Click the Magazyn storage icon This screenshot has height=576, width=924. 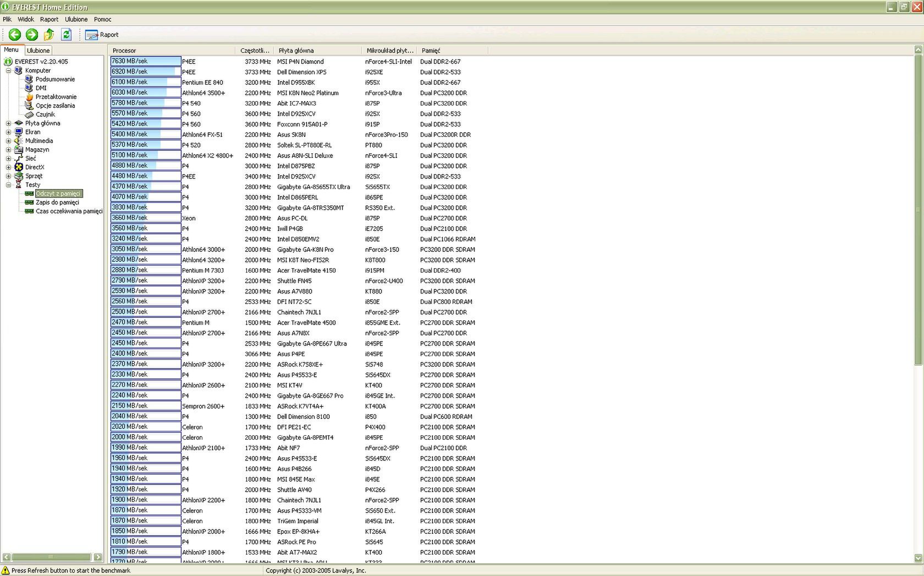tap(19, 149)
